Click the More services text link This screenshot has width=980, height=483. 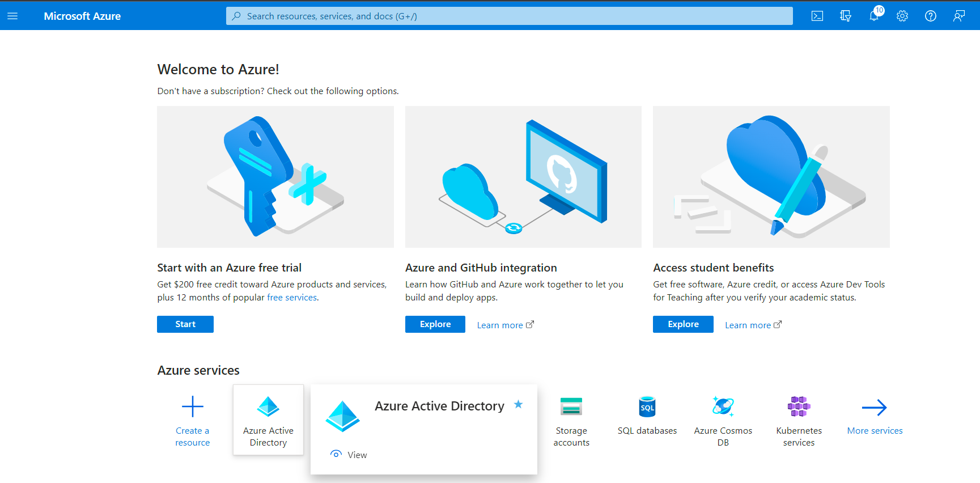(875, 431)
